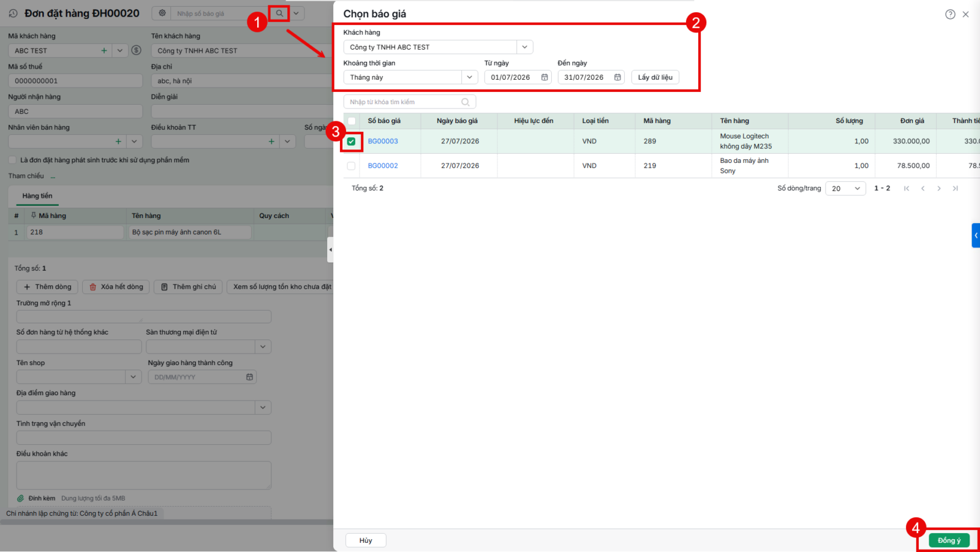980x552 pixels.
Task: Click the Điều khoản khác text area
Action: click(x=144, y=475)
